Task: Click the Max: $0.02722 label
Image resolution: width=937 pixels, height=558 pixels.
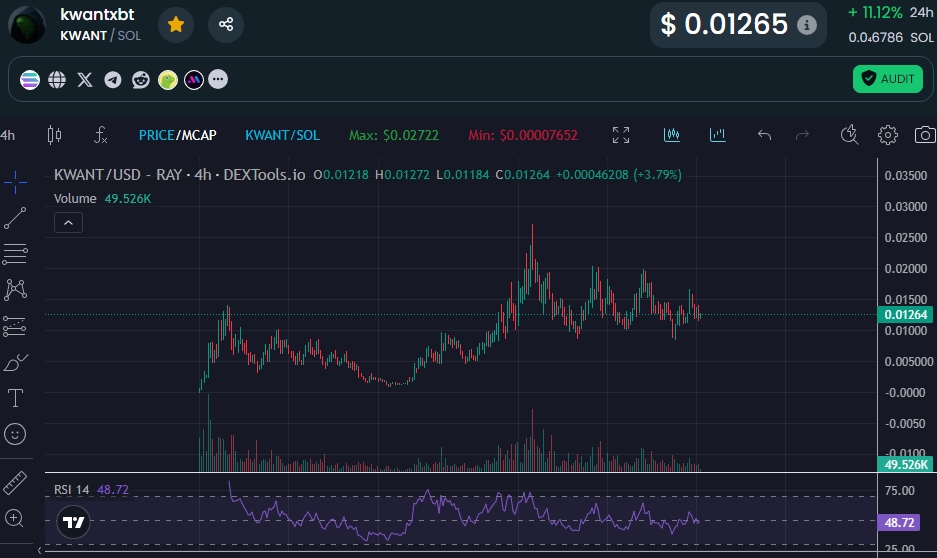Action: (394, 135)
